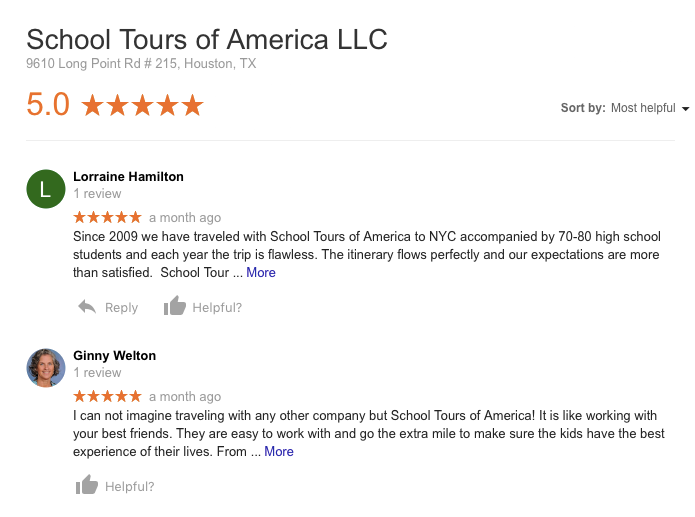
Task: Click the School Tours of America LLC title
Action: [x=207, y=40]
